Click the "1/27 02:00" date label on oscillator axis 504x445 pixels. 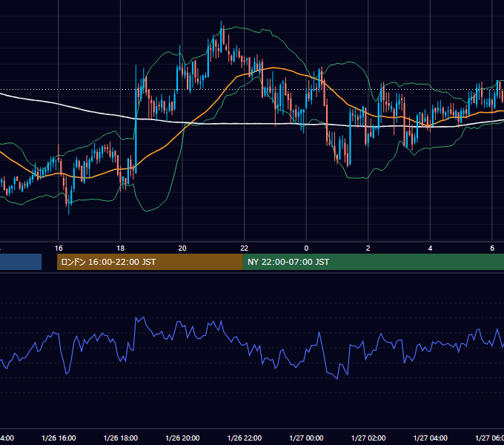coord(368,438)
